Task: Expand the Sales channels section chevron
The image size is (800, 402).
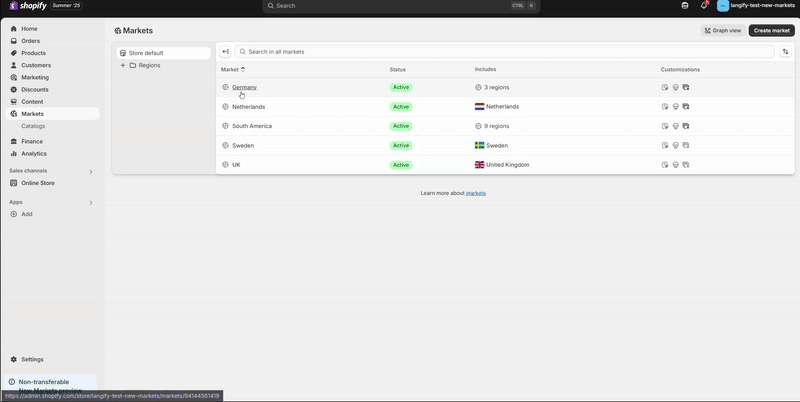Action: (91, 171)
